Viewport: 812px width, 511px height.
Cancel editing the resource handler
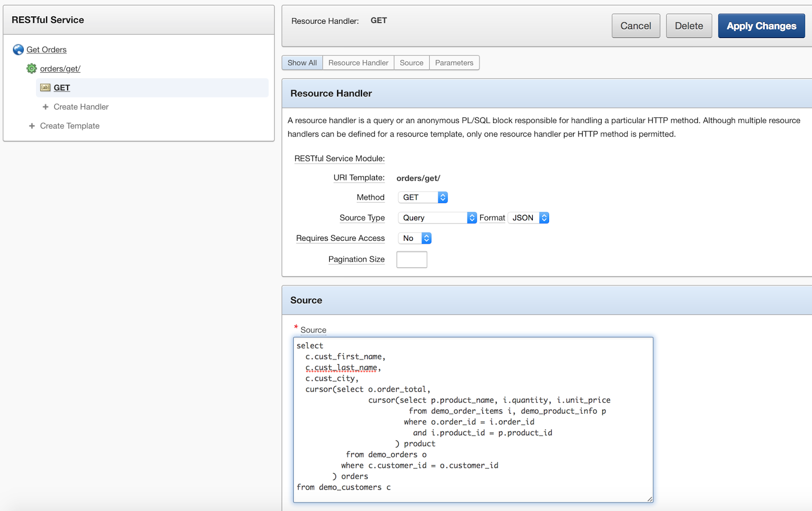click(x=635, y=25)
